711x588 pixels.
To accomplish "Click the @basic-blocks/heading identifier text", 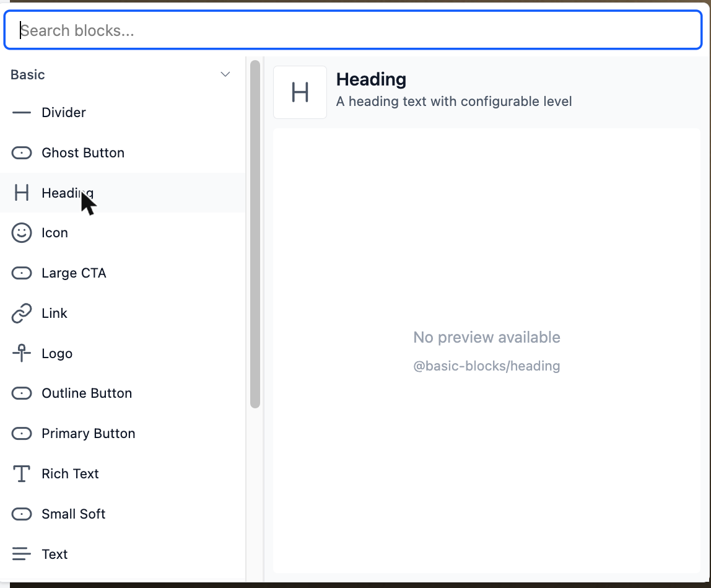I will pyautogui.click(x=487, y=366).
